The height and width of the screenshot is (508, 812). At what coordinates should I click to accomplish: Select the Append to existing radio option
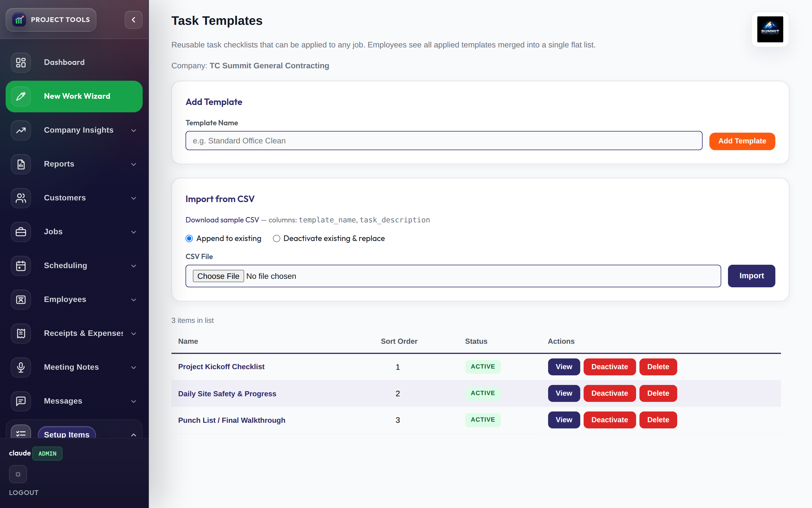189,238
